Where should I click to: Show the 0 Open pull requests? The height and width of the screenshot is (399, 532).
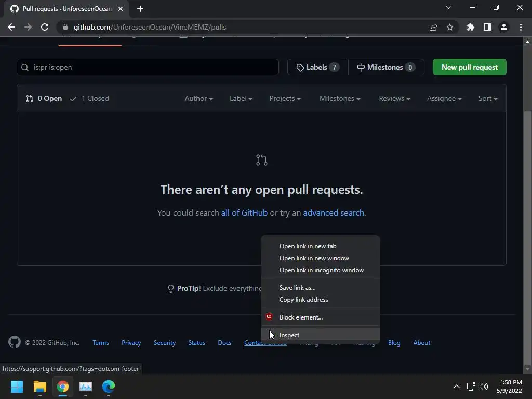point(44,98)
